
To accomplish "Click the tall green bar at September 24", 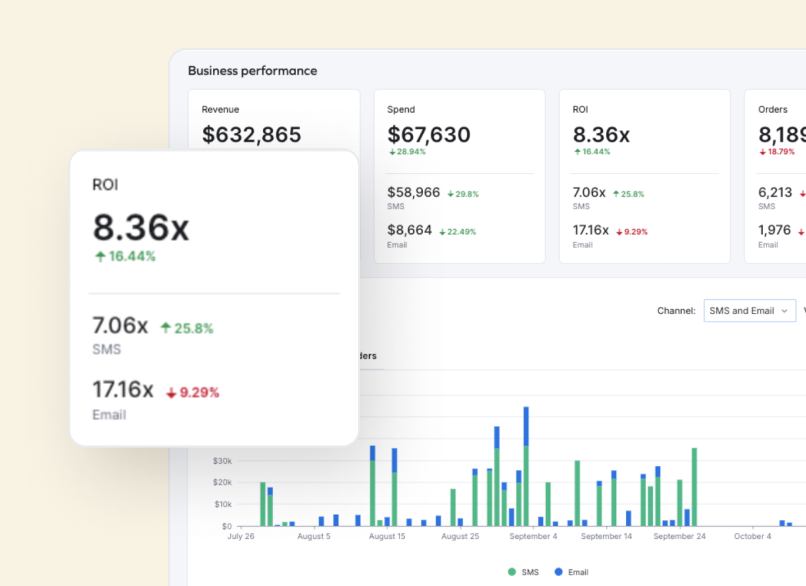I will (694, 486).
